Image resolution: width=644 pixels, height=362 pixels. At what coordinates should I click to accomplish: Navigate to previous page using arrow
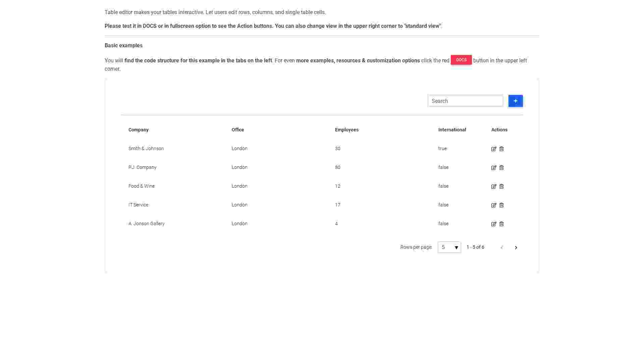coord(502,247)
